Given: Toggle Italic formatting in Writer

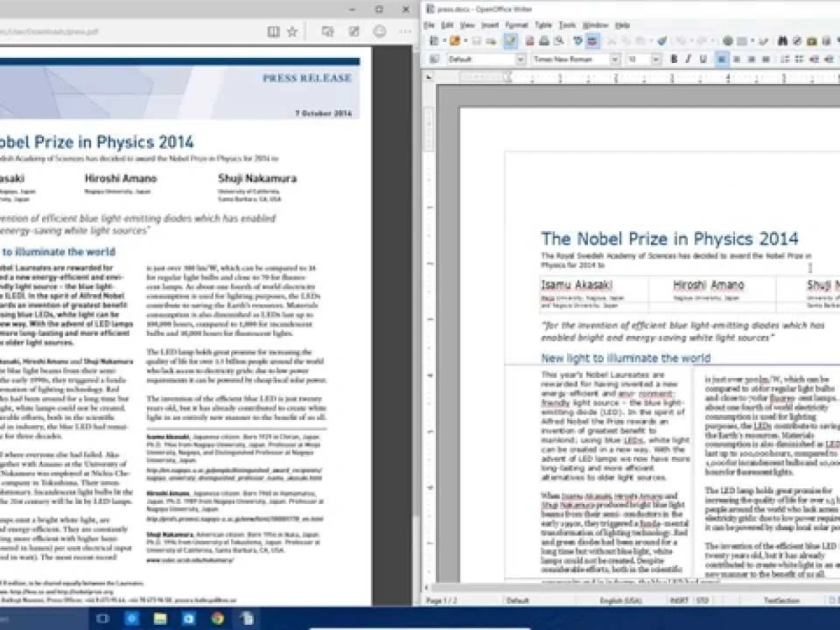Looking at the screenshot, I should click(688, 59).
